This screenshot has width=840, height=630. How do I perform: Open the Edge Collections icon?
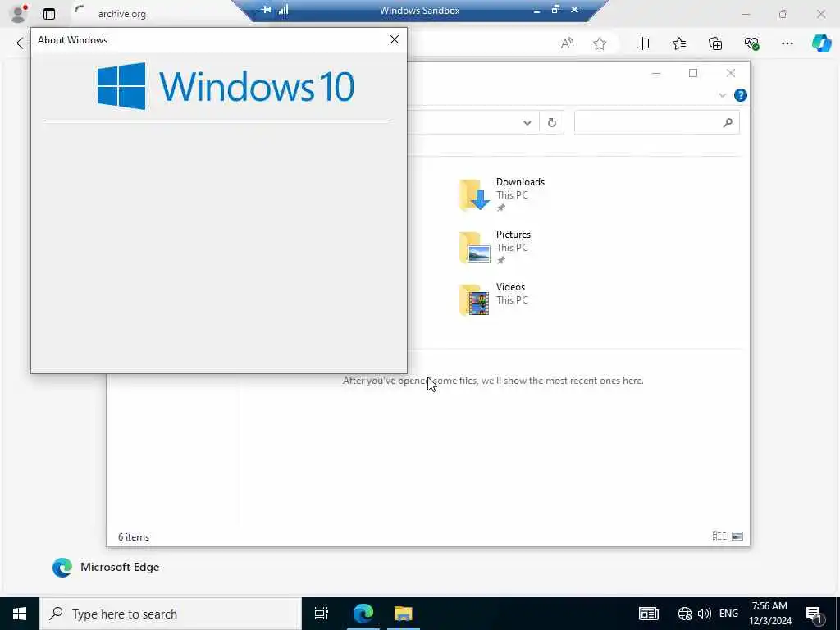click(715, 43)
